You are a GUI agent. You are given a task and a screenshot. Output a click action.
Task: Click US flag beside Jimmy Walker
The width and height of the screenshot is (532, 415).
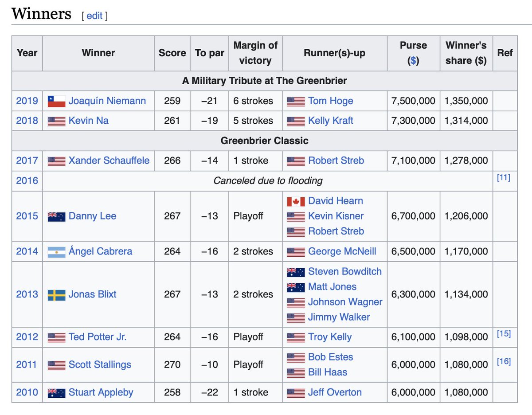tap(296, 317)
